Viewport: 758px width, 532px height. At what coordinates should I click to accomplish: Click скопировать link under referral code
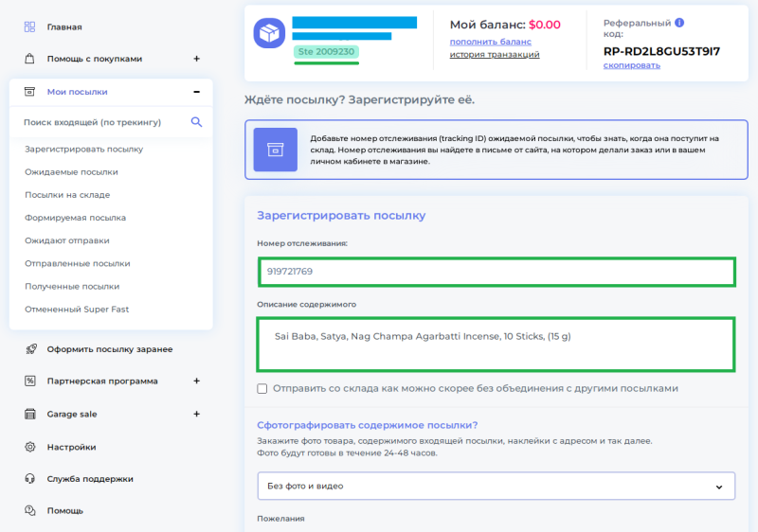pos(631,65)
